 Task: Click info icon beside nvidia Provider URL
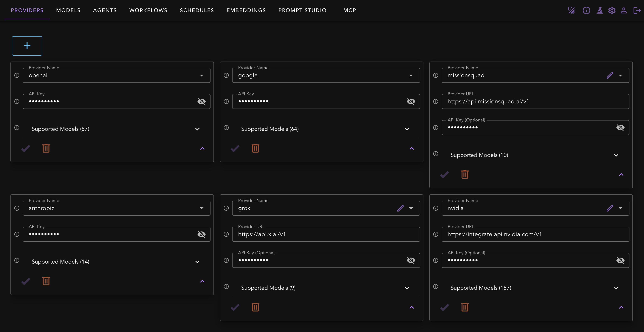[x=436, y=234]
